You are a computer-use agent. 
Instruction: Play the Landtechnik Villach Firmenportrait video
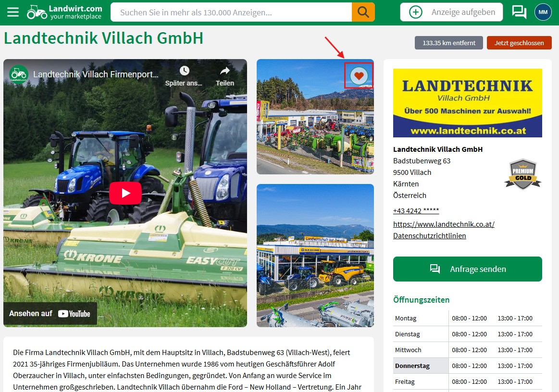[125, 193]
